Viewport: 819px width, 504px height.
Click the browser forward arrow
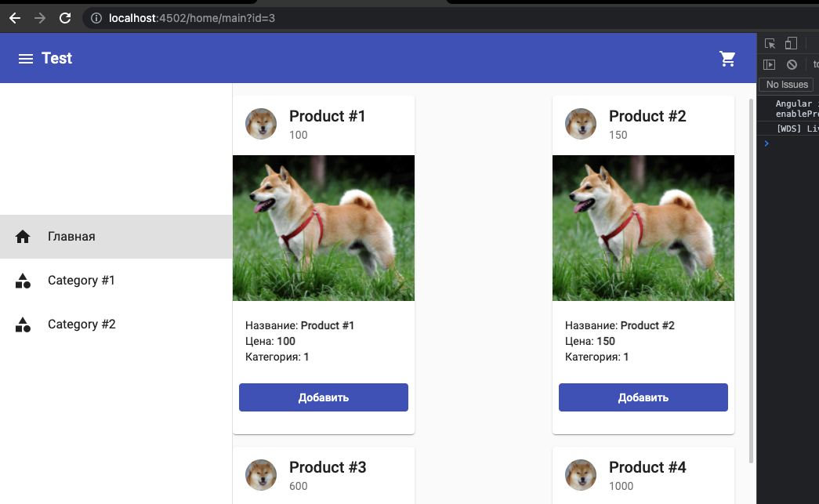(40, 18)
